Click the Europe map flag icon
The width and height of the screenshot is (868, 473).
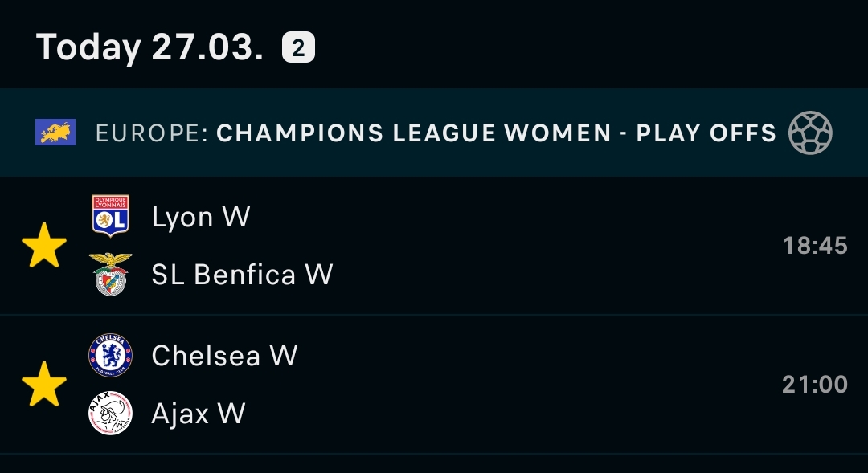click(x=55, y=133)
